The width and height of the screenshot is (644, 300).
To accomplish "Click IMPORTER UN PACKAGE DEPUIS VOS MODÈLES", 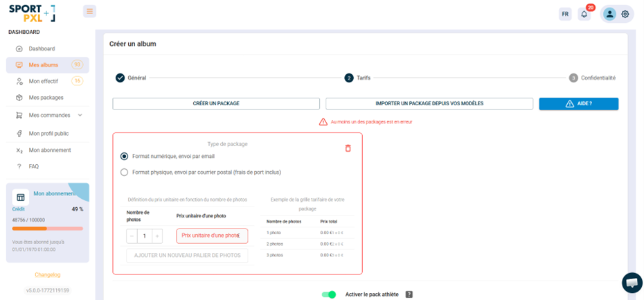I will click(429, 104).
